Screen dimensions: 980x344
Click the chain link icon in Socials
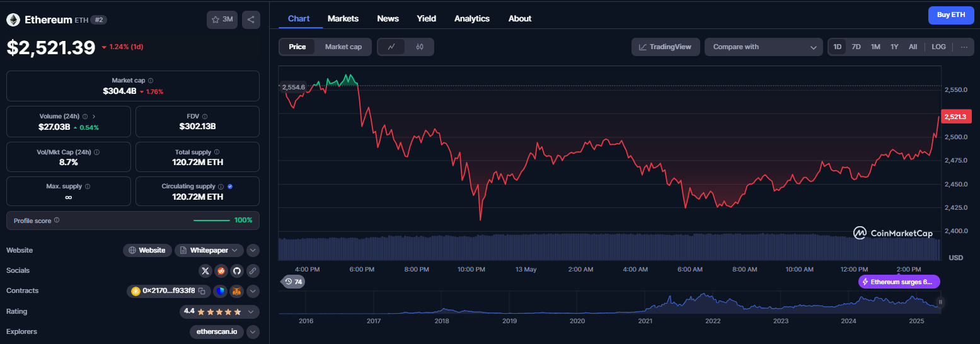point(253,271)
